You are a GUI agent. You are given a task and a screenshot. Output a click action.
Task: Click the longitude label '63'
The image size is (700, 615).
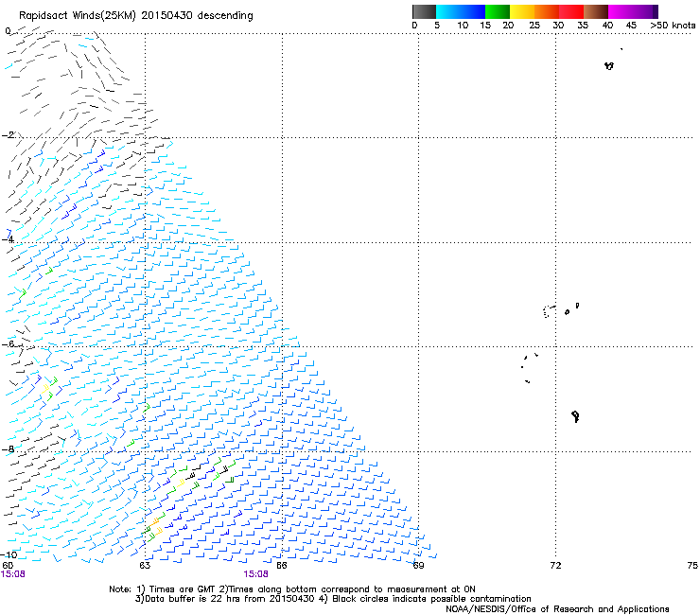click(145, 566)
